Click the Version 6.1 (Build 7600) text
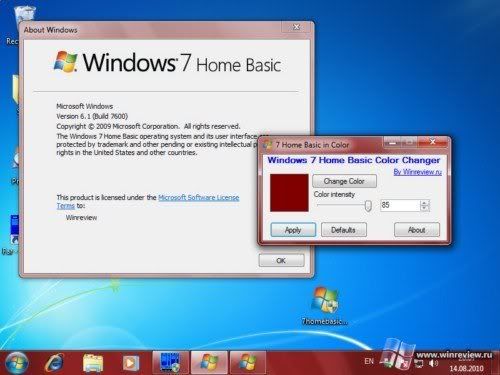This screenshot has width=500, height=375. click(92, 116)
